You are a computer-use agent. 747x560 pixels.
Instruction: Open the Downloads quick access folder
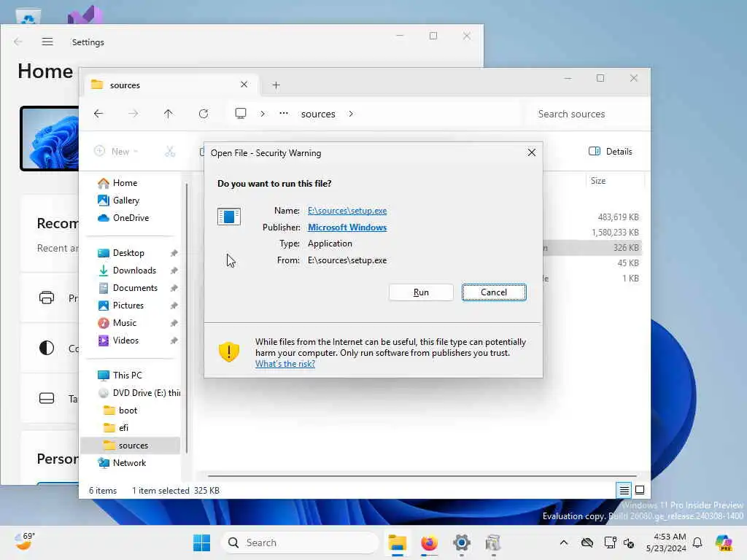point(134,271)
